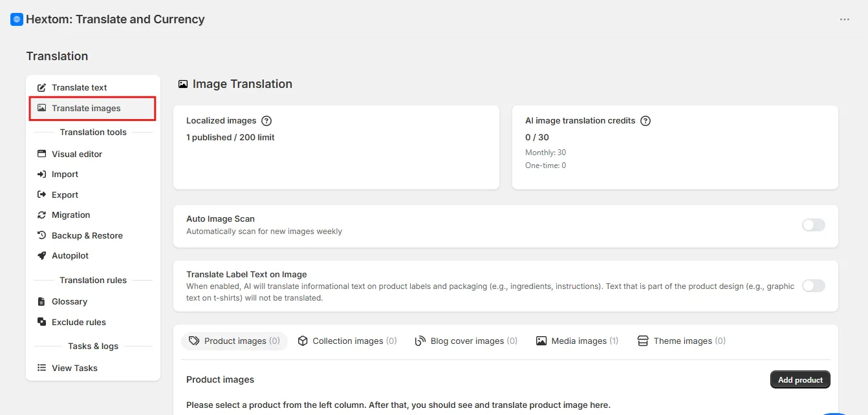This screenshot has height=415, width=868.
Task: Click the View Tasks list icon
Action: (x=41, y=368)
